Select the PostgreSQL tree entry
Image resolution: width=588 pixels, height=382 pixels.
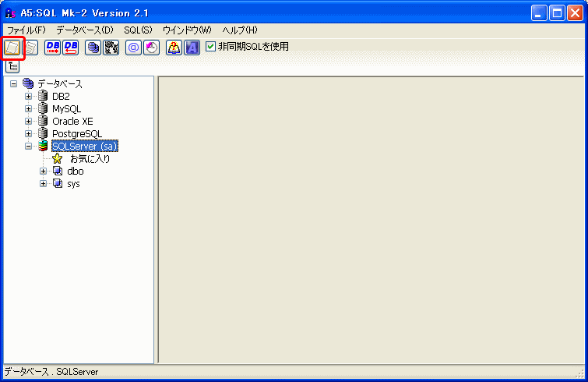[x=77, y=133]
